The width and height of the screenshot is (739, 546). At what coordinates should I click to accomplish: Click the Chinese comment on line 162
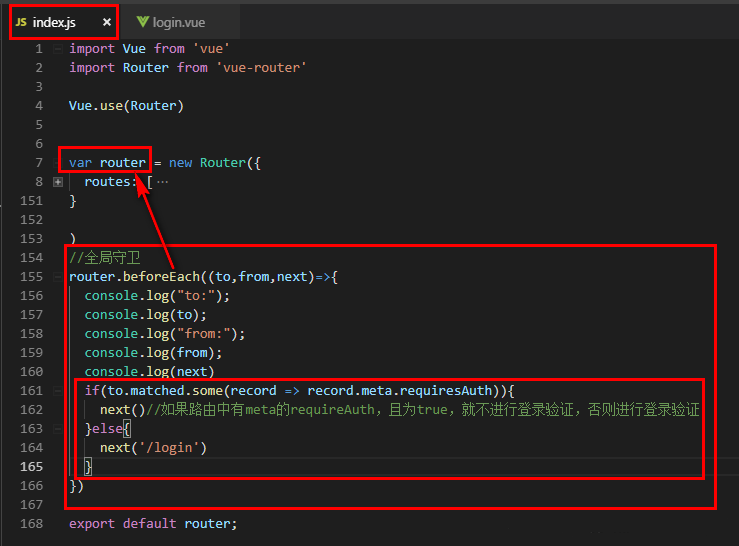tap(423, 410)
